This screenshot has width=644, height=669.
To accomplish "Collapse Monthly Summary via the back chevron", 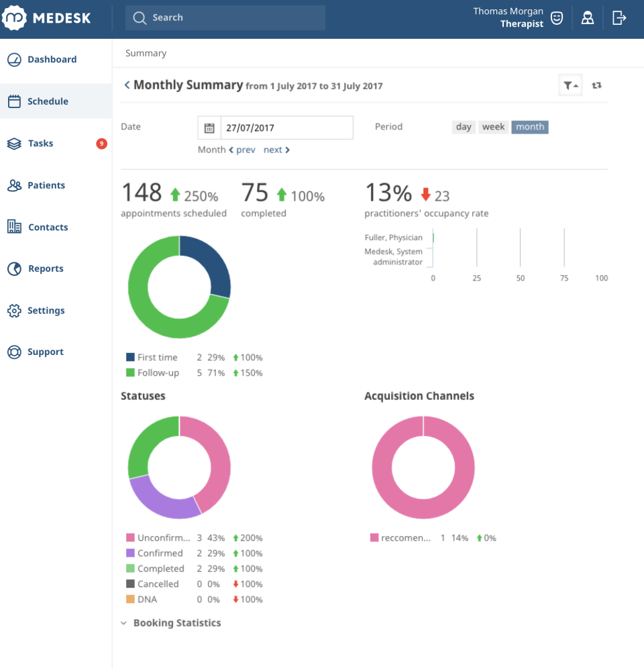I will click(x=127, y=85).
